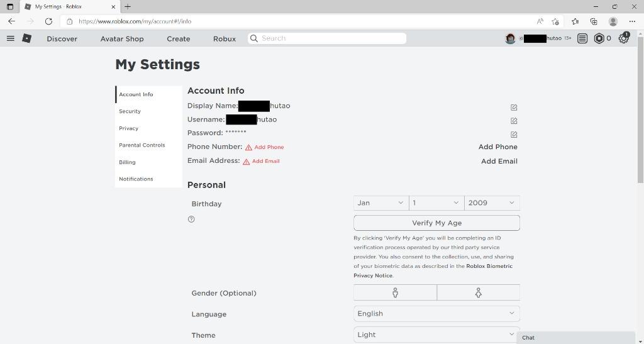Open the user avatar thumbnail in header

pyautogui.click(x=510, y=38)
